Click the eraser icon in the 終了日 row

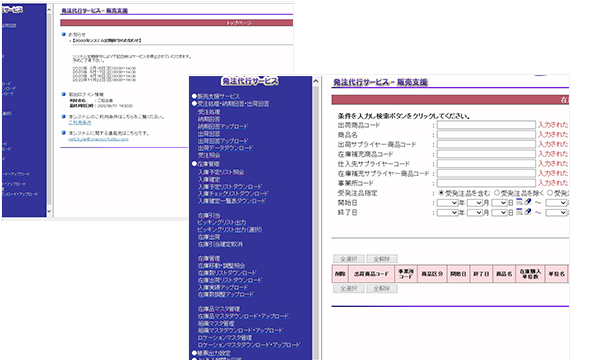(x=528, y=212)
